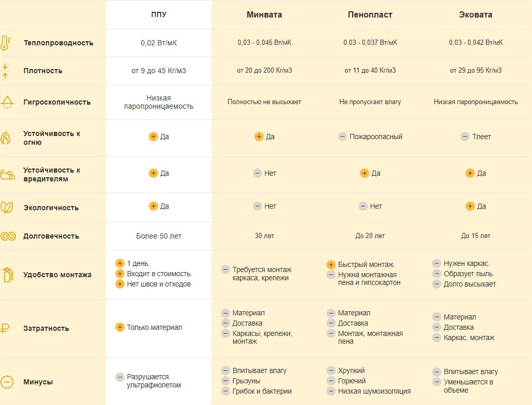Click the plus badge next to Быстрый монтаж
This screenshot has height=405, width=532.
tap(331, 265)
